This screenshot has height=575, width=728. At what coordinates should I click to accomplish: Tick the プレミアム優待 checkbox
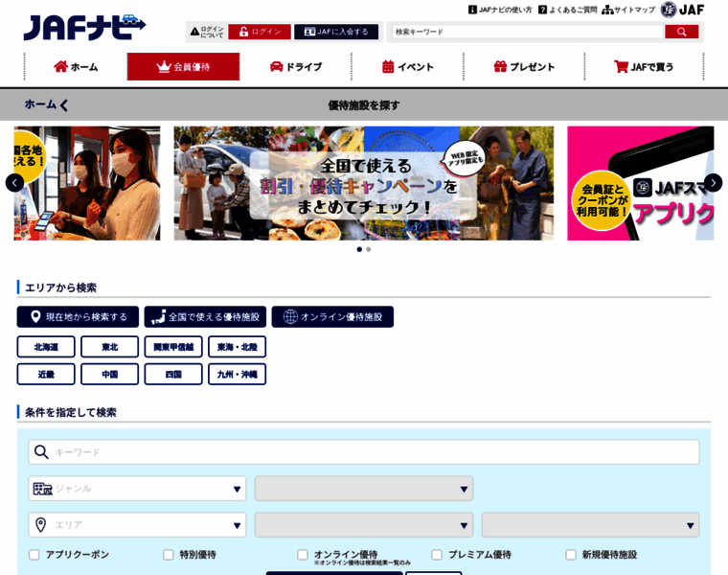coord(437,555)
